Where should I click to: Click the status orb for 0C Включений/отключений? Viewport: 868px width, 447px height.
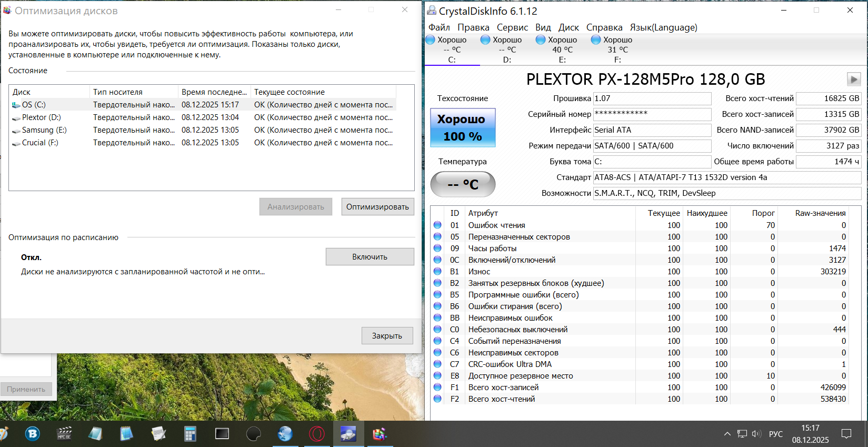pyautogui.click(x=437, y=260)
